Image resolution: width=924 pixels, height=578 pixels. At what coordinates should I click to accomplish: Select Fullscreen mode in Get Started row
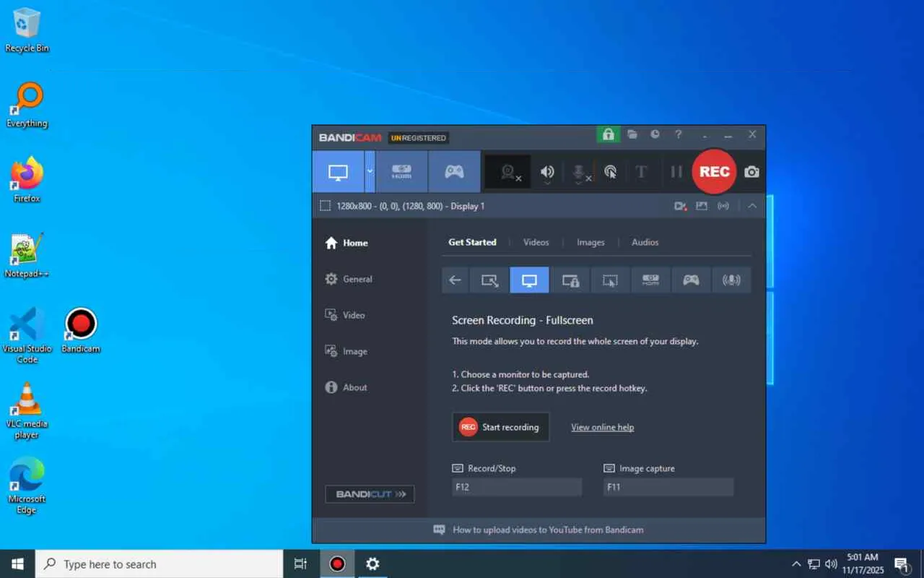click(x=529, y=280)
